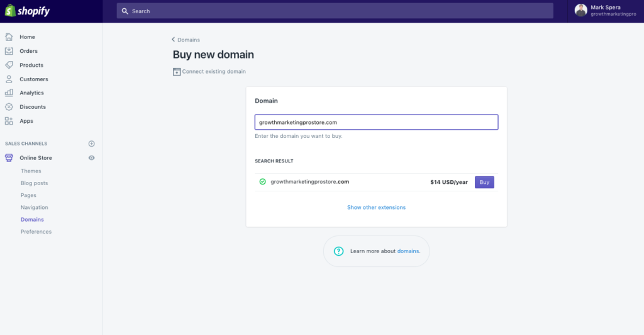Add a sales channel with plus icon
Viewport: 644px width, 335px height.
point(92,144)
